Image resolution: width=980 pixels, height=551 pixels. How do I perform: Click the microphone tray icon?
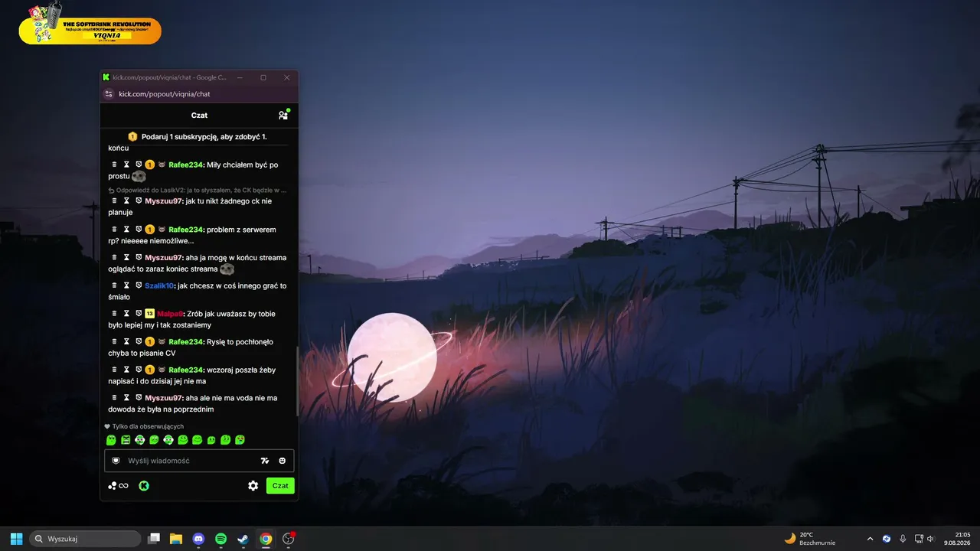[x=903, y=539]
